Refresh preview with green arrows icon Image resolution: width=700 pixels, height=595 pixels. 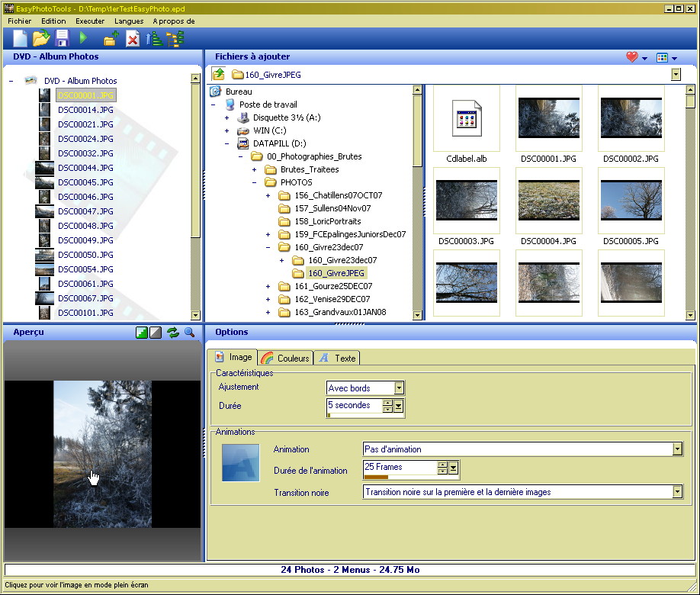(173, 333)
